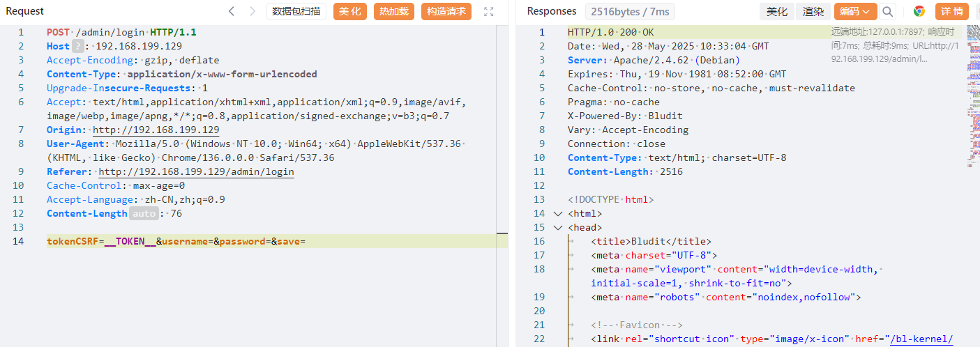The height and width of the screenshot is (347, 980).
Task: Open the Origin URL http://192.168.199.129
Action: point(156,130)
